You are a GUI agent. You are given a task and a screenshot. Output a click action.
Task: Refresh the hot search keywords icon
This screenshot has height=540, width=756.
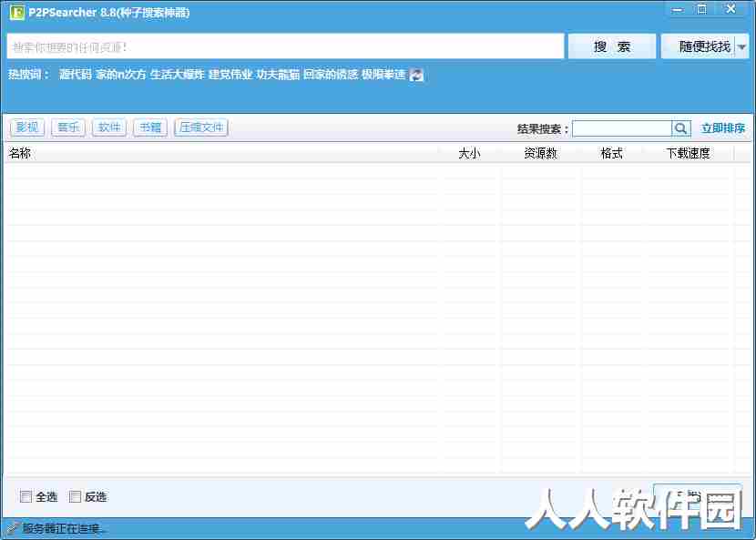pos(416,75)
